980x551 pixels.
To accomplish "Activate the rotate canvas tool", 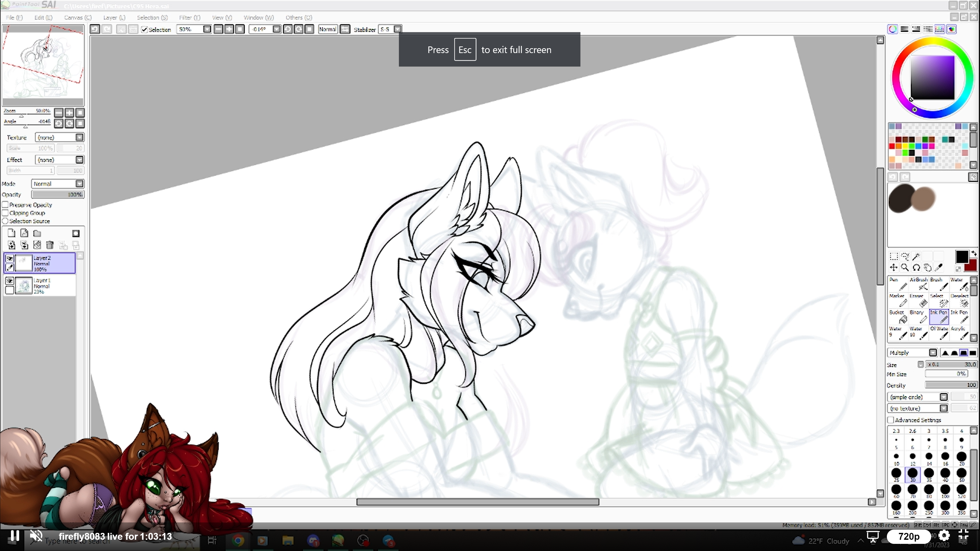I will [x=916, y=268].
